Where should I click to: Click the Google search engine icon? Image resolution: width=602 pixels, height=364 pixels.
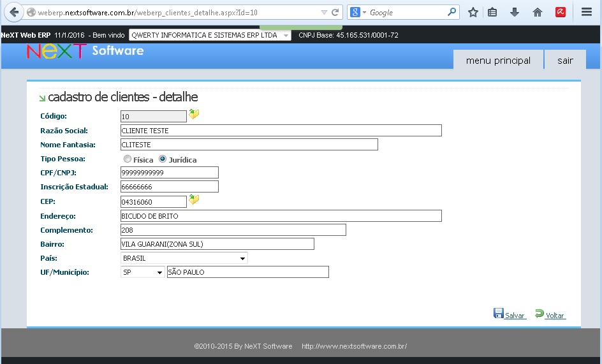(355, 12)
